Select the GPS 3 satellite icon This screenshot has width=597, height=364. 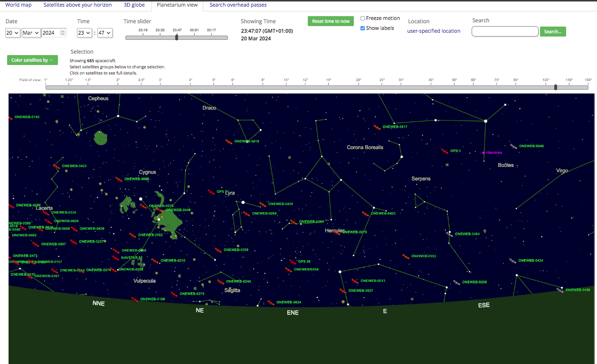[445, 151]
